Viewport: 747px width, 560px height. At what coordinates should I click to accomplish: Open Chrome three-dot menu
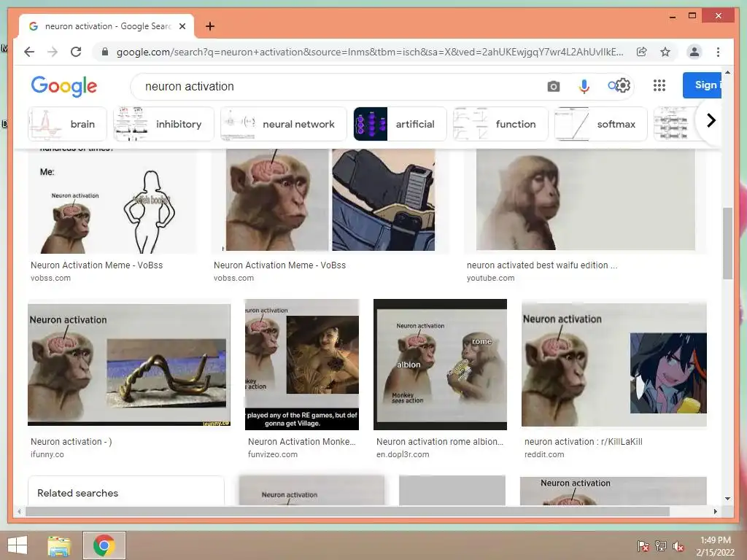[x=718, y=52]
